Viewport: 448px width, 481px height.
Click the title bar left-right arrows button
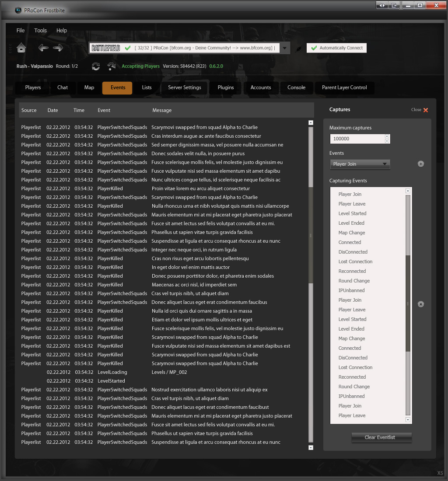point(382,5)
